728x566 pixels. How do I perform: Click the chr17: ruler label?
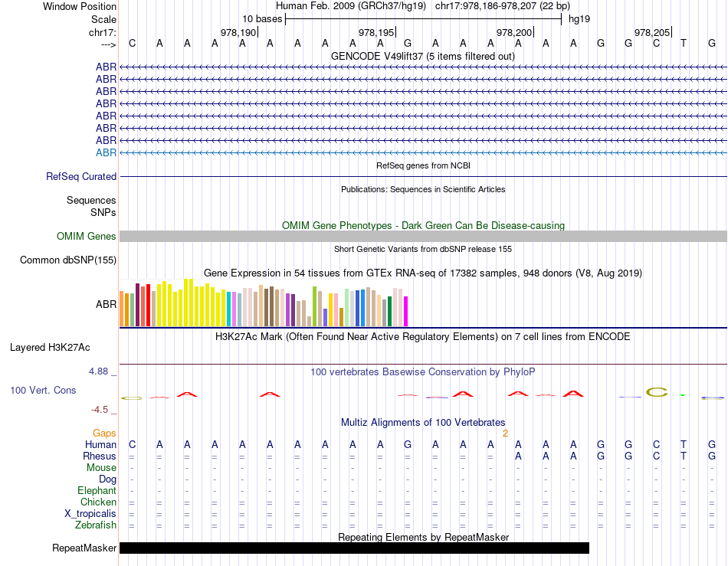pos(102,32)
